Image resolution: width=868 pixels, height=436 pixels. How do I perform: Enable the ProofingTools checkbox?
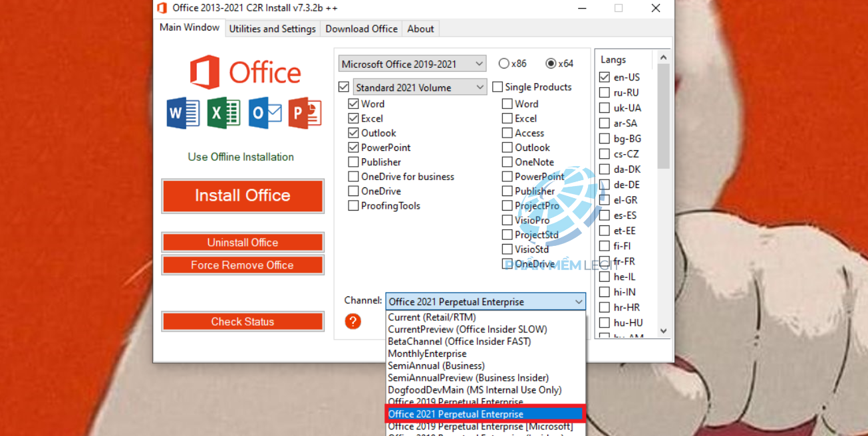354,206
